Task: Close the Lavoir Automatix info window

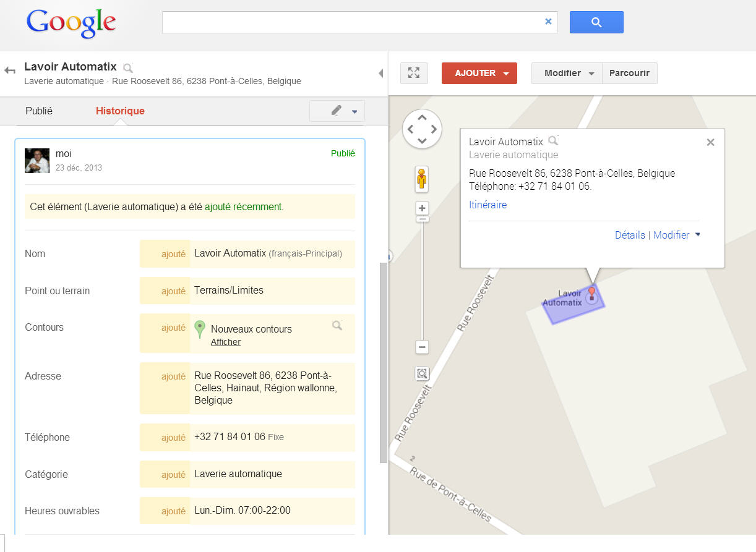Action: (x=710, y=142)
